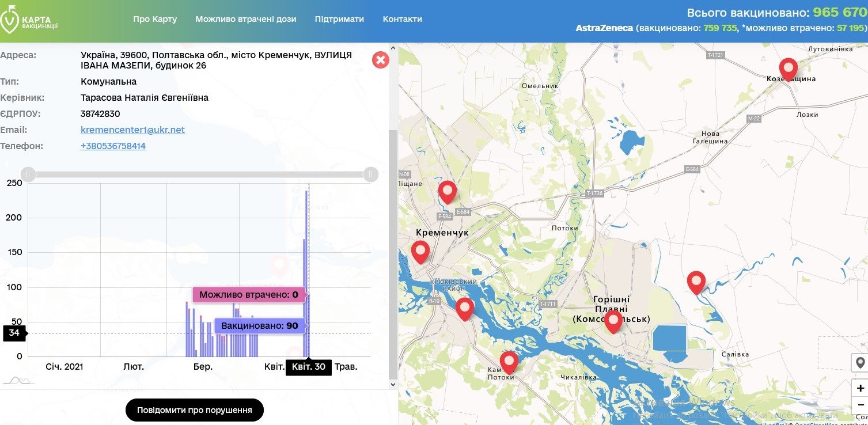Click the map pin north of Кременчук
Screen dimensions: 868x425
click(x=447, y=192)
